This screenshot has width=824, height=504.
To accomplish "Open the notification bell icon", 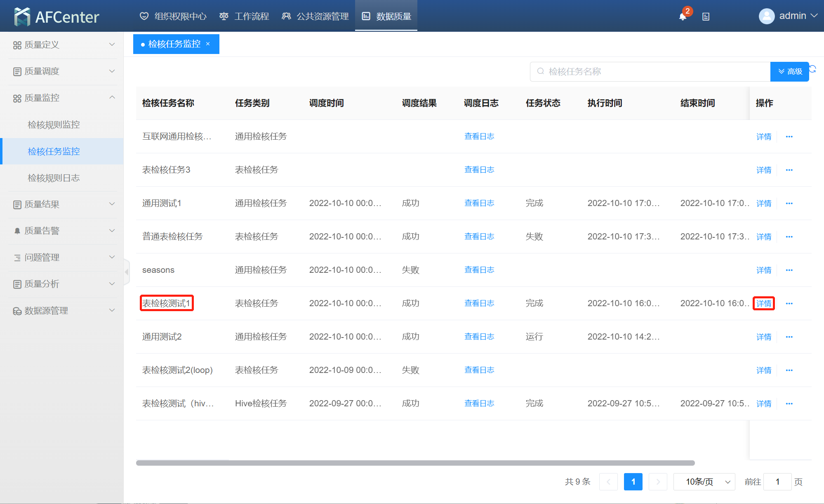I will (683, 16).
